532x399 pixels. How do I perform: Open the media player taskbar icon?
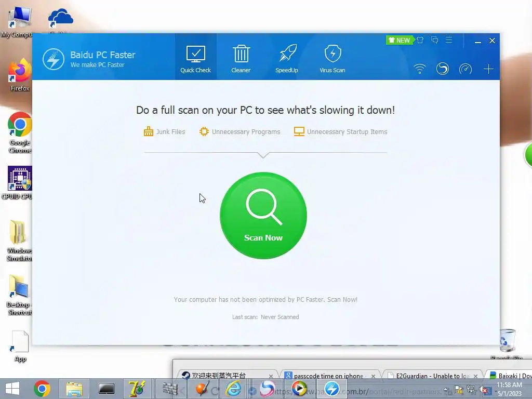pyautogui.click(x=299, y=389)
